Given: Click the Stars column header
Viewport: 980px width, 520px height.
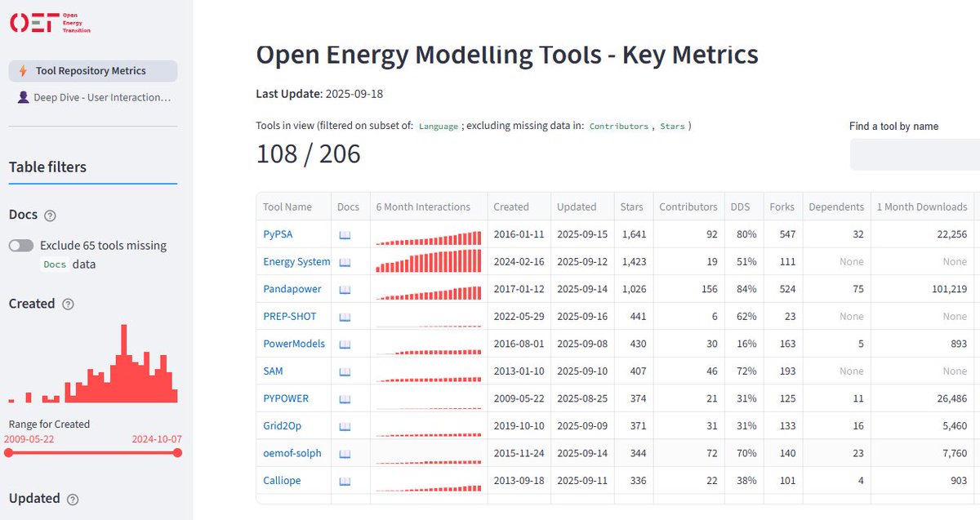Looking at the screenshot, I should 632,207.
